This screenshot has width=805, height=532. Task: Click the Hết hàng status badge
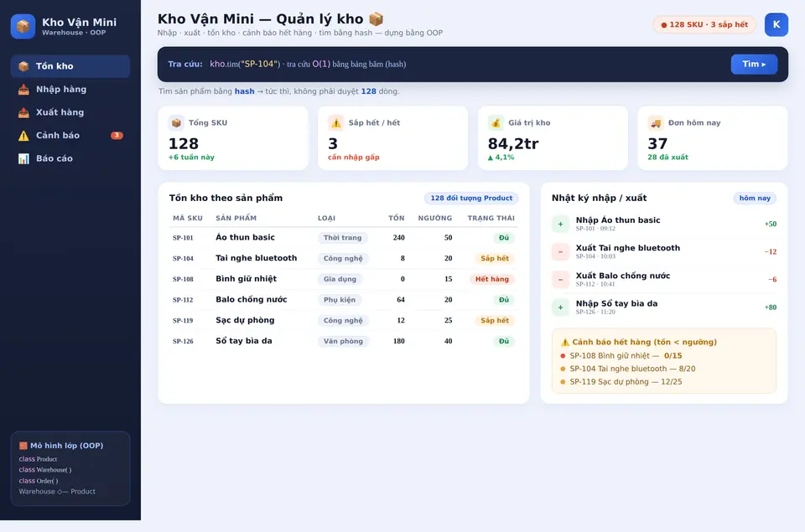click(x=492, y=279)
